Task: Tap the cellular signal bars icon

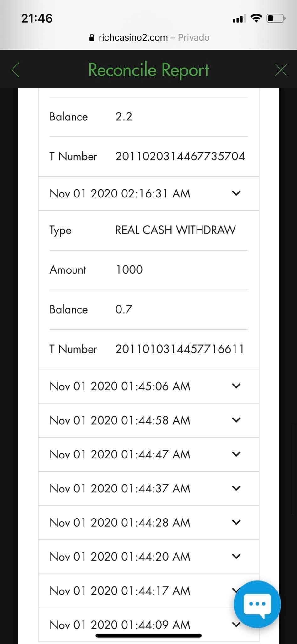Action: tap(239, 19)
